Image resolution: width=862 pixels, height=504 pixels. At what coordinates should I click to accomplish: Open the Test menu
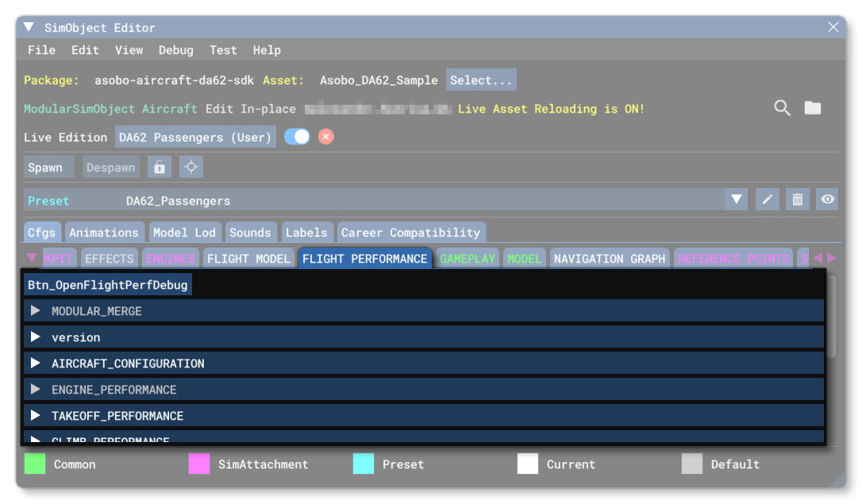pyautogui.click(x=223, y=50)
